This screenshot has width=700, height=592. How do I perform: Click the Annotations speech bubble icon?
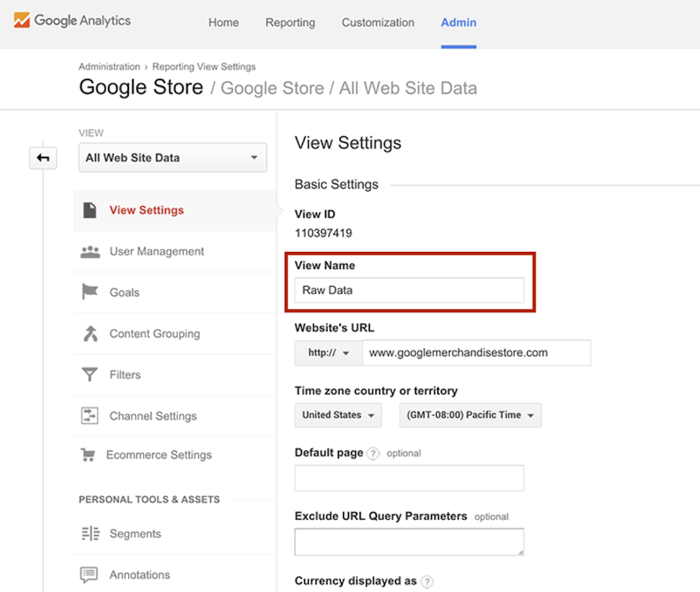tap(89, 575)
